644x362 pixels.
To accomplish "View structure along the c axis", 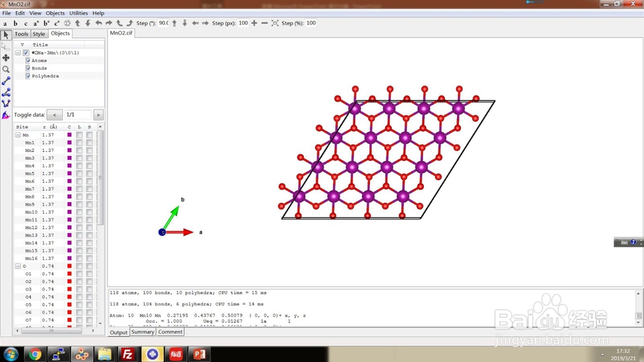I will click(26, 23).
